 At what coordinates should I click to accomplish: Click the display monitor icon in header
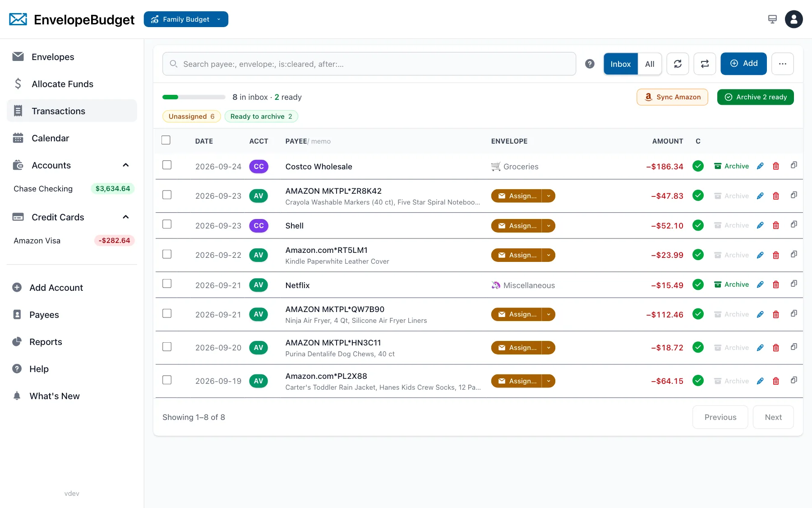(772, 19)
